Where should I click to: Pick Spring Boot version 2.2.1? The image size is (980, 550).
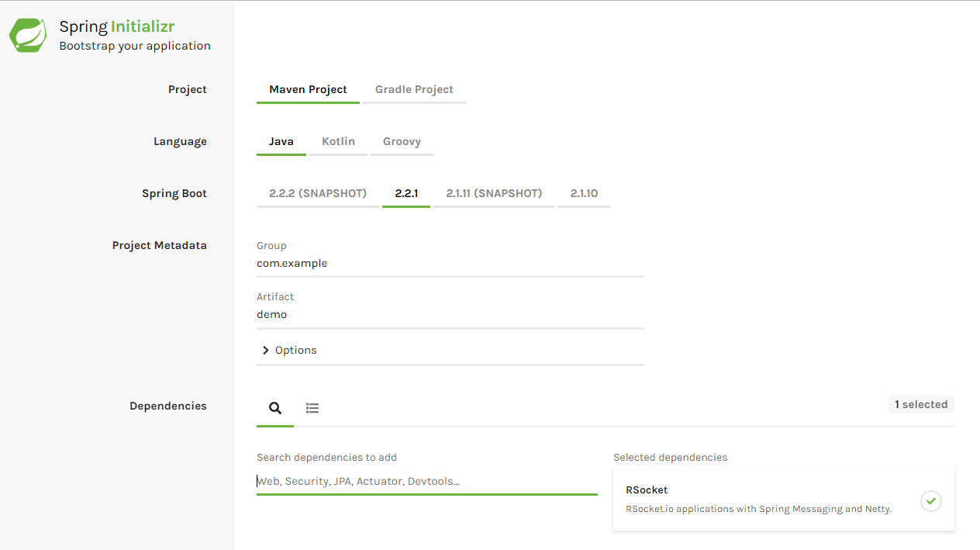pyautogui.click(x=406, y=194)
